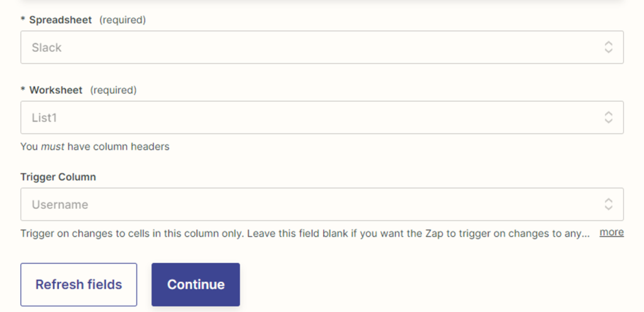644x312 pixels.
Task: Click the (required) text beside Spreadsheet
Action: (x=123, y=20)
